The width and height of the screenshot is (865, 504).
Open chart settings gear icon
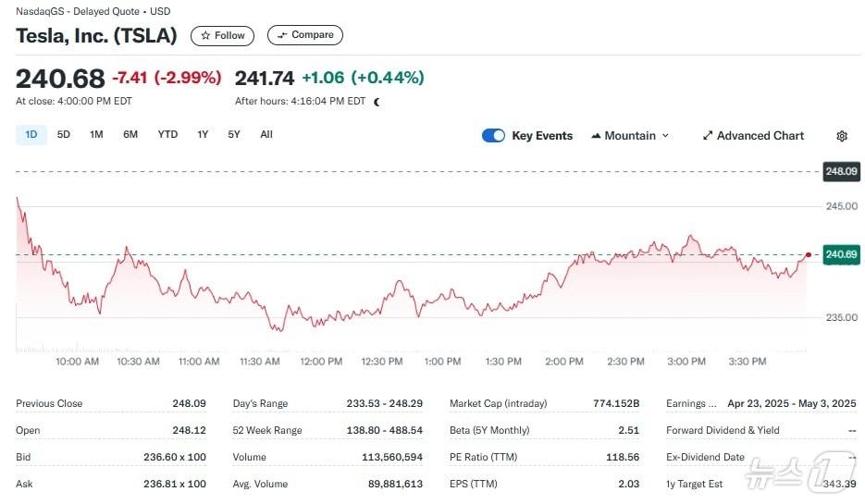841,136
